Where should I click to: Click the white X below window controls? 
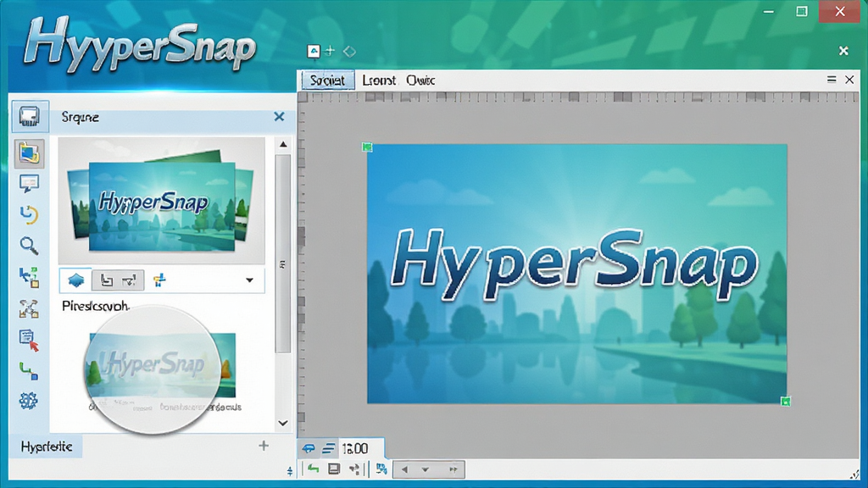[843, 51]
